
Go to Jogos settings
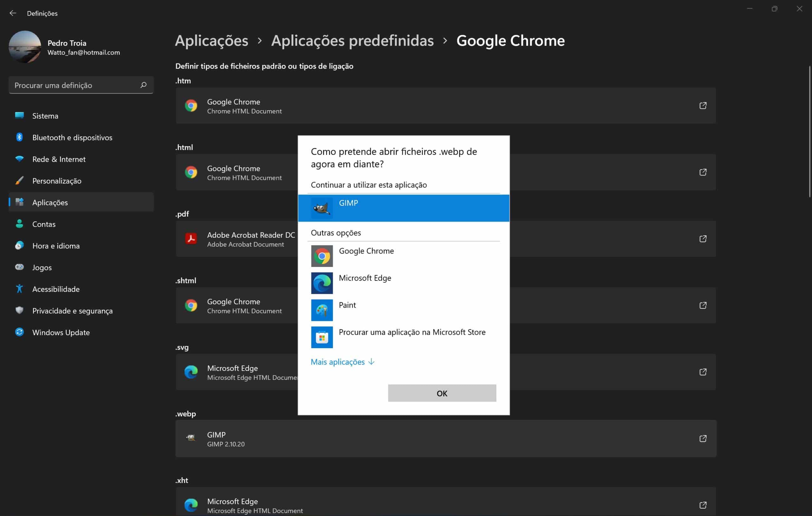81,267
